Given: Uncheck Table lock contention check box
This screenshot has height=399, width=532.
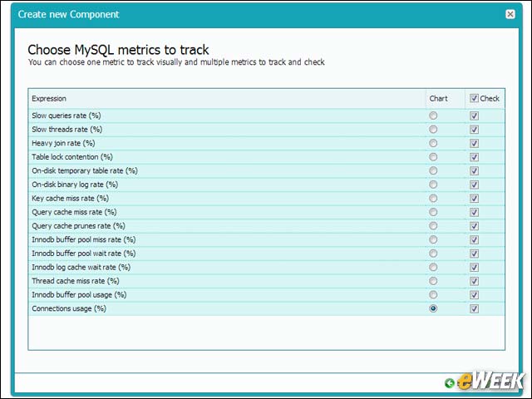Looking at the screenshot, I should (x=474, y=157).
